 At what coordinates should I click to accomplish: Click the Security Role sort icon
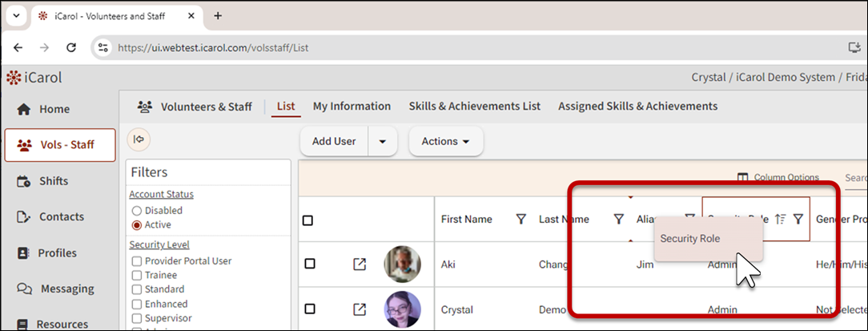point(781,220)
